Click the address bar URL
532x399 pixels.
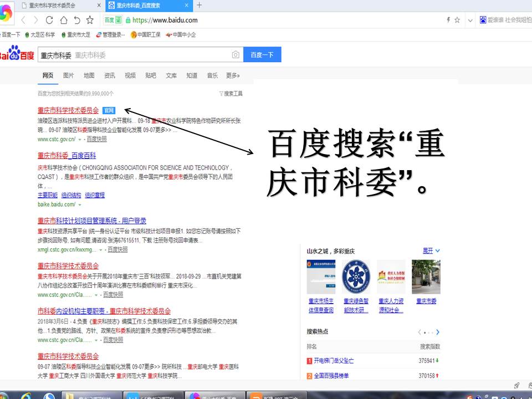[x=165, y=20]
